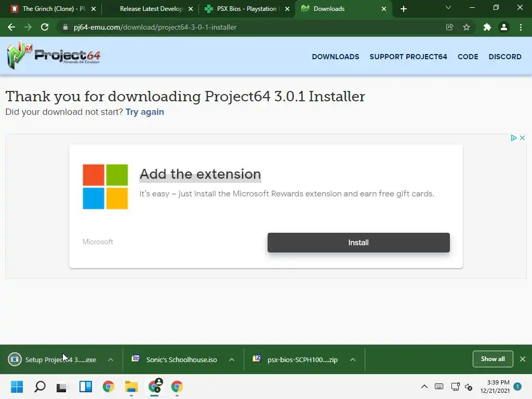This screenshot has height=399, width=532.
Task: Close the Release Latest Develop tab
Action: 191,9
